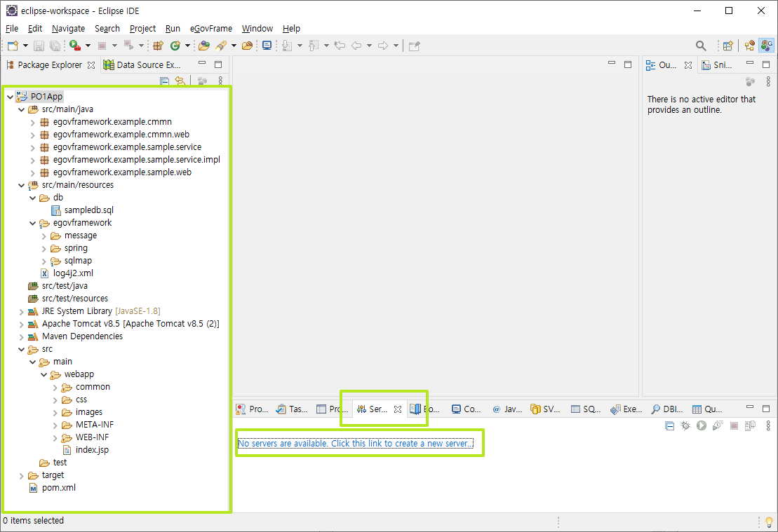
Task: Open the Run on Server dropdown arrow
Action: 88,46
